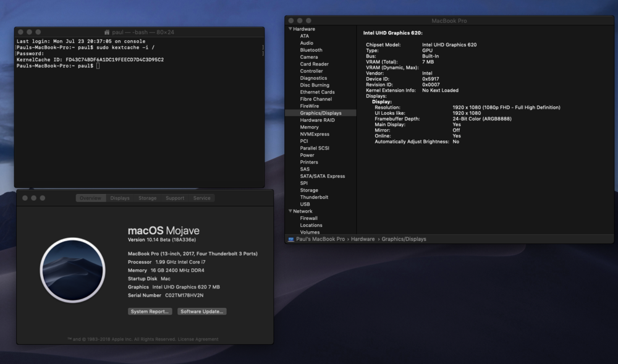
Task: Open the License Agreement link
Action: (x=198, y=339)
